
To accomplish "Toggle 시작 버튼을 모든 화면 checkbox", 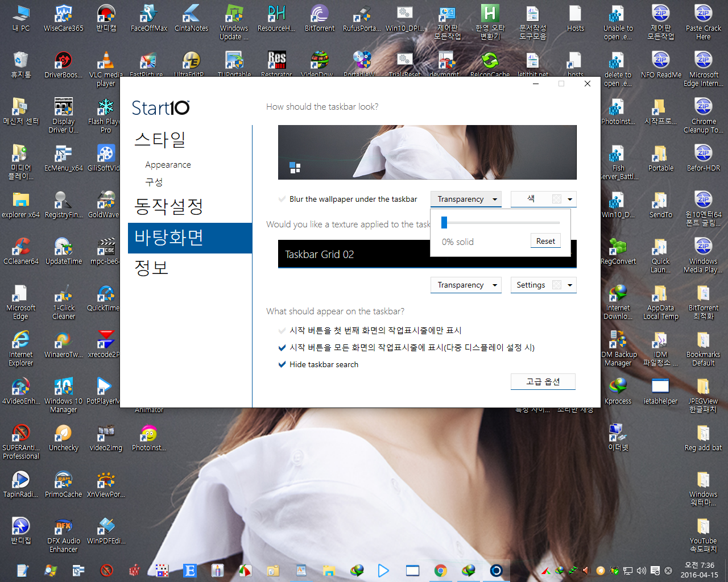I will (x=406, y=347).
